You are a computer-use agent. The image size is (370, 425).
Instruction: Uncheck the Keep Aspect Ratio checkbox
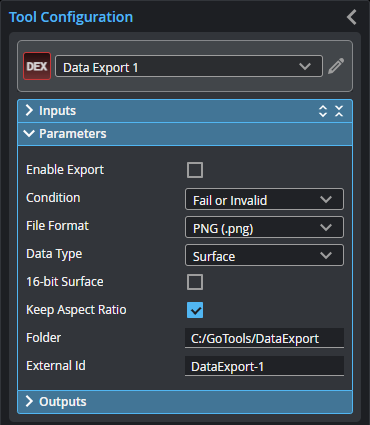[195, 310]
